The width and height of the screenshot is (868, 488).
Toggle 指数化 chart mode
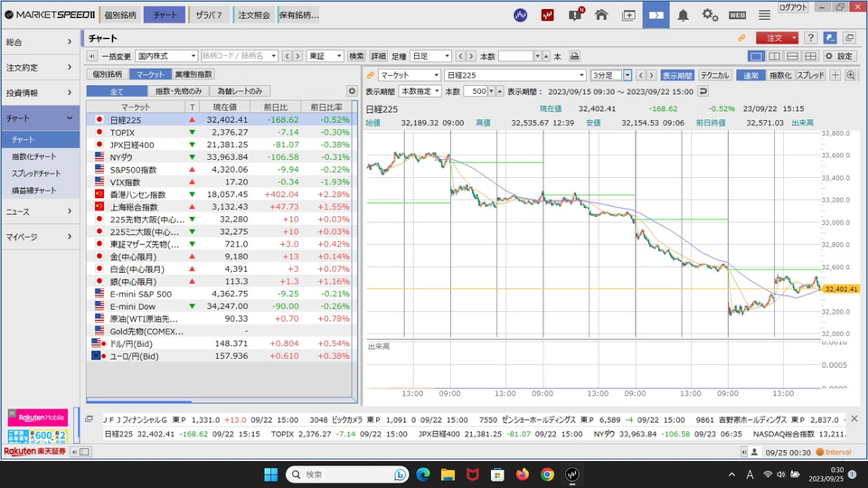coord(780,75)
